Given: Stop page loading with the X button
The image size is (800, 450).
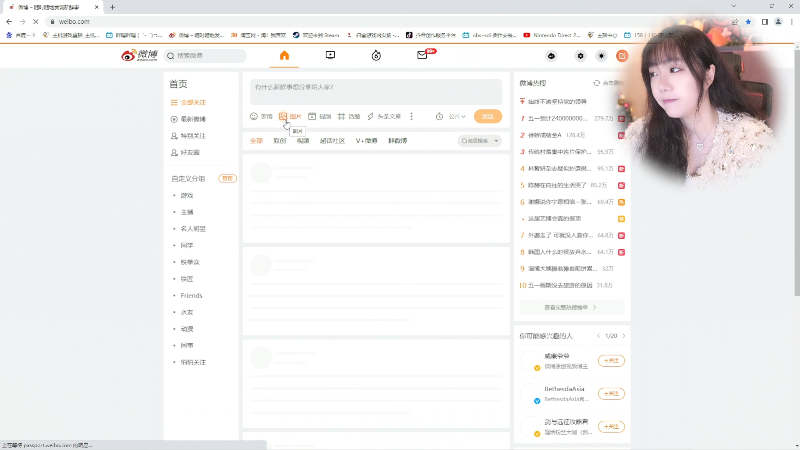Looking at the screenshot, I should point(35,21).
